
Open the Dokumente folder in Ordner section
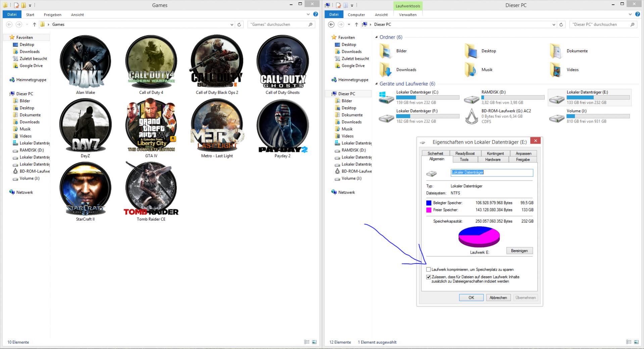pos(568,51)
